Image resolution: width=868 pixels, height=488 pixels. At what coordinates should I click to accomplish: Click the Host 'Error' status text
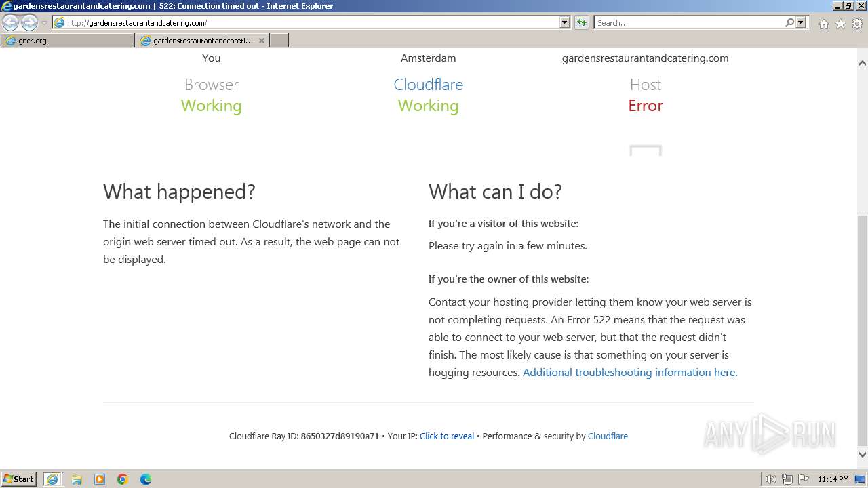646,106
